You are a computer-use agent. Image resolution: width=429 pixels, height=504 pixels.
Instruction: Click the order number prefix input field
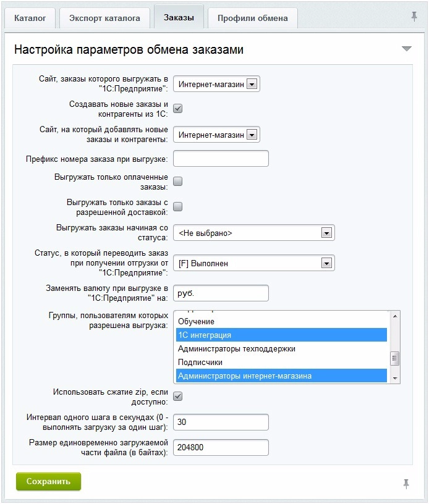click(221, 158)
